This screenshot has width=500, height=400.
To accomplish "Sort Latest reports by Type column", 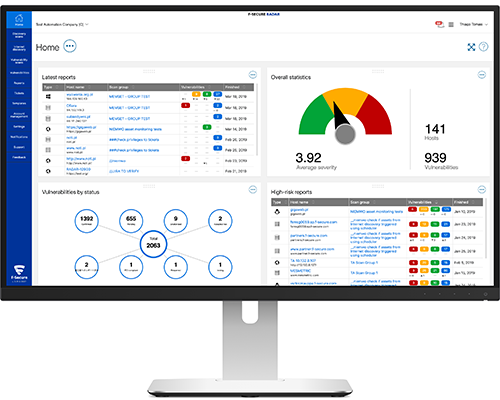I will click(53, 87).
